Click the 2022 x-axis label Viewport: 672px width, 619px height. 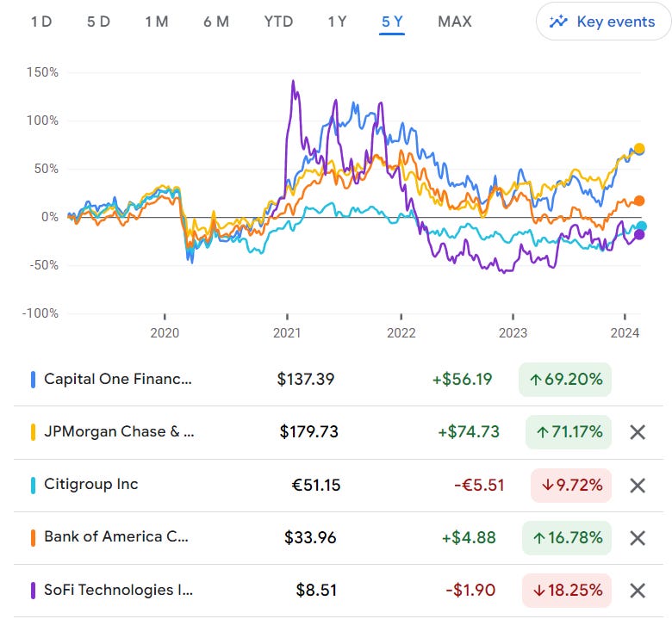pos(401,333)
